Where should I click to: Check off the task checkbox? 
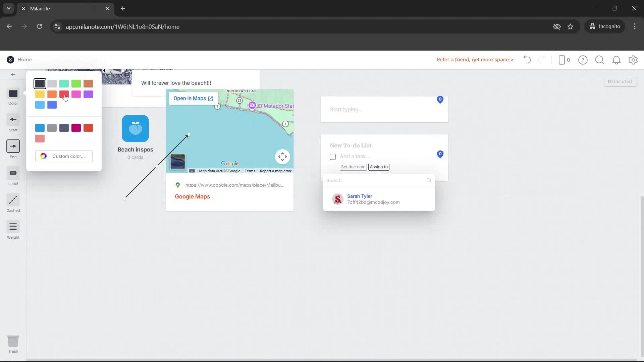(x=332, y=156)
